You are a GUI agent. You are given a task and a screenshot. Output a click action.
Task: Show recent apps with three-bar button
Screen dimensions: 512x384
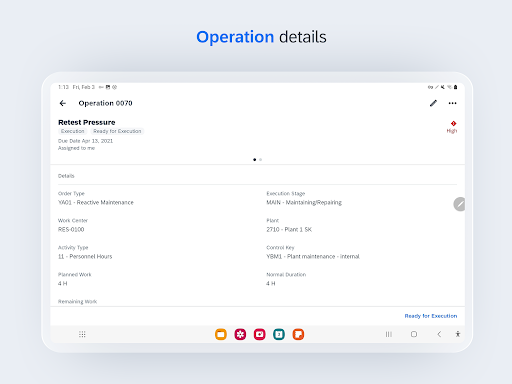point(388,334)
